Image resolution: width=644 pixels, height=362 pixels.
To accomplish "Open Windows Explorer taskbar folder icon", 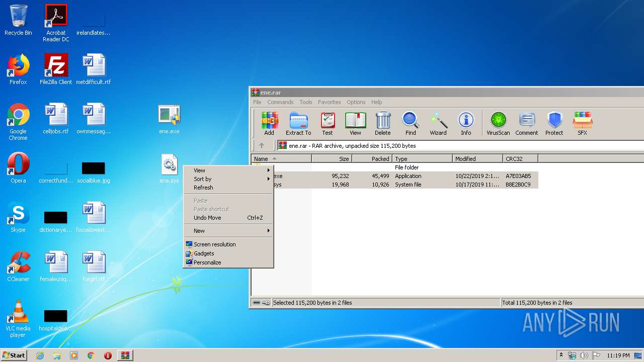I will point(57,355).
